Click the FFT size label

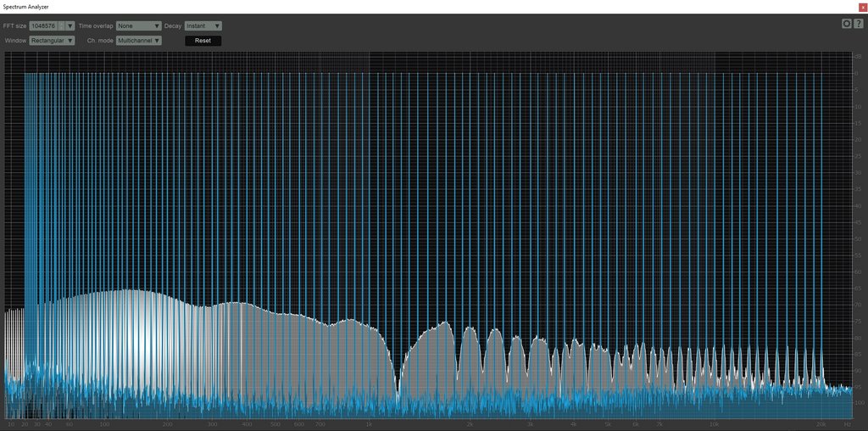pos(14,26)
